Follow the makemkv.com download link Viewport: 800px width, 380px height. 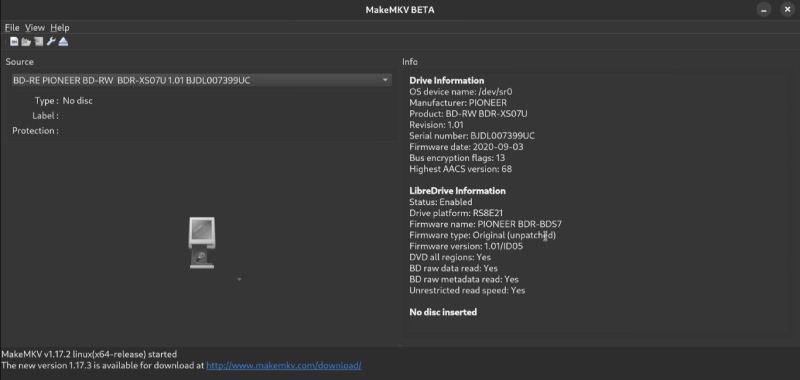[284, 366]
